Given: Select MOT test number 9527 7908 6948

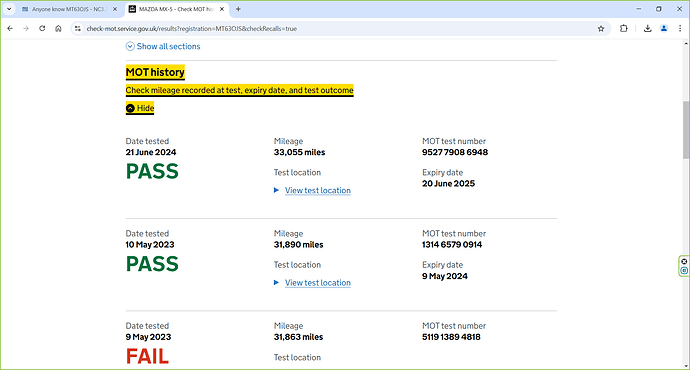Looking at the screenshot, I should [x=455, y=152].
